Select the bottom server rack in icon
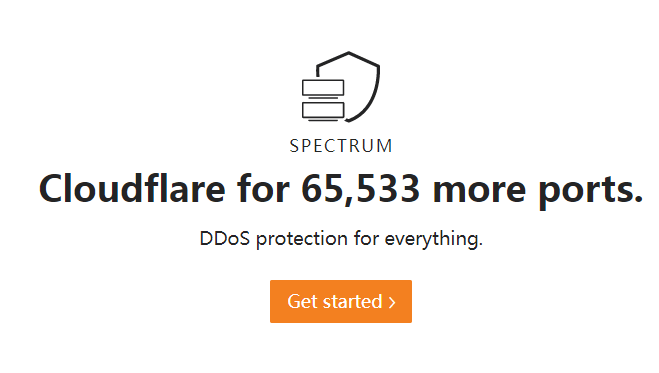 tap(323, 110)
